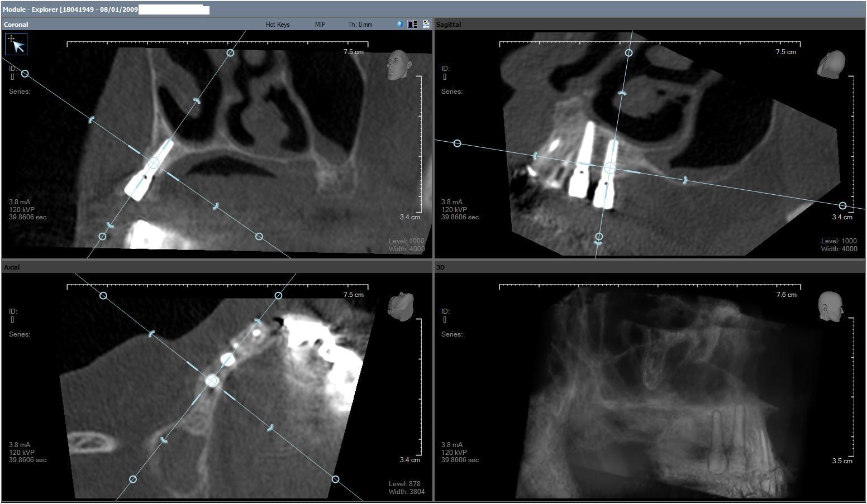Activate the Coronal pane title

16,25
